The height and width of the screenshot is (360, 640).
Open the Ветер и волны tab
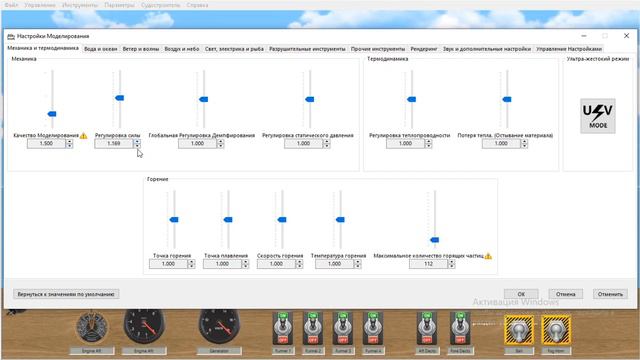pos(141,49)
